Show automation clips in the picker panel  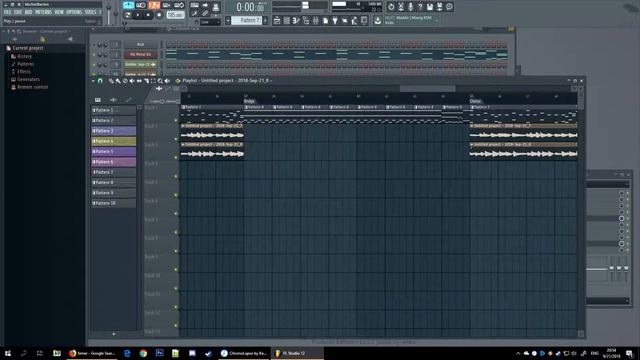click(129, 100)
